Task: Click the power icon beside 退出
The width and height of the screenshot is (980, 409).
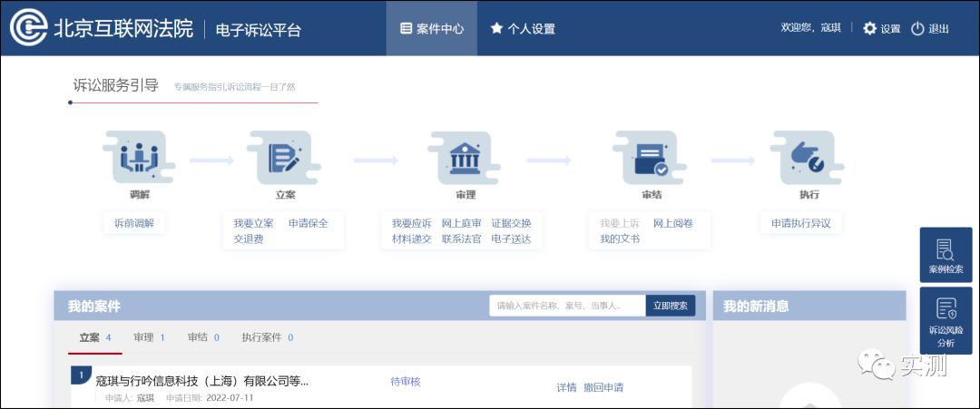Action: [x=916, y=28]
